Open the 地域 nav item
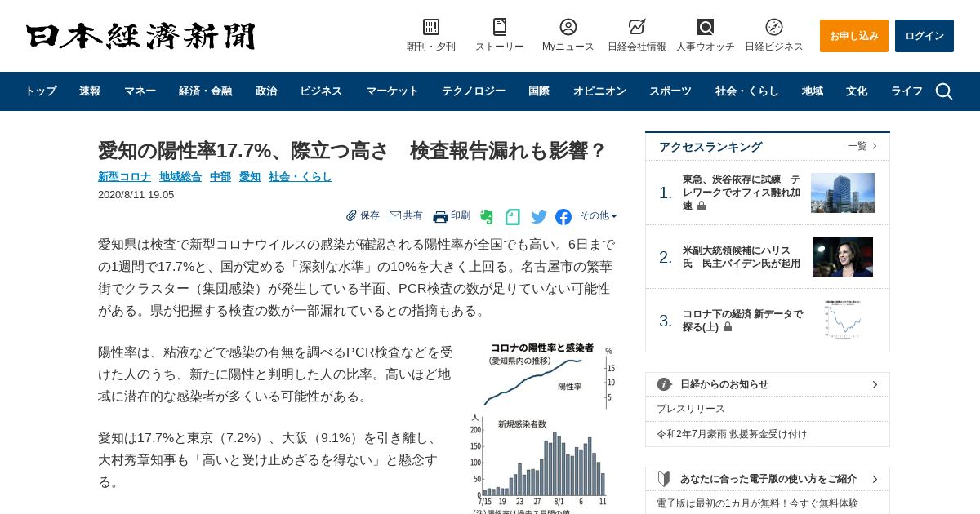Screen dimensions: 980x514 (x=813, y=91)
